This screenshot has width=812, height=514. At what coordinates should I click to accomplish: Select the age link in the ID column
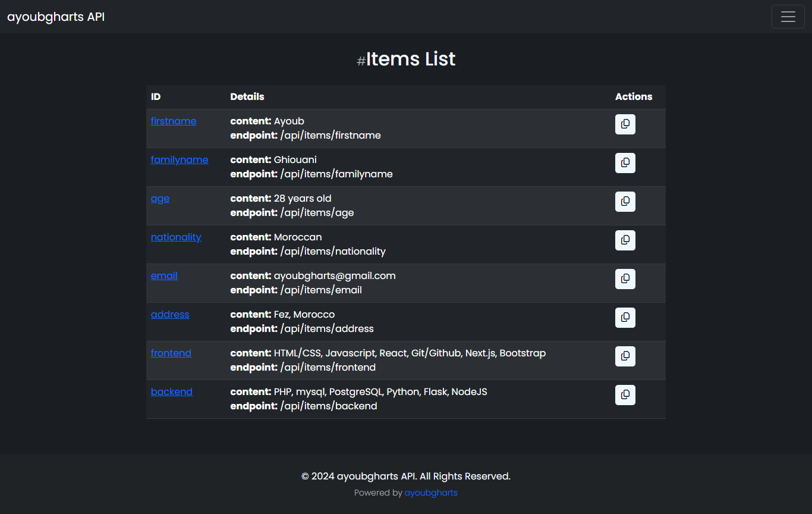160,198
